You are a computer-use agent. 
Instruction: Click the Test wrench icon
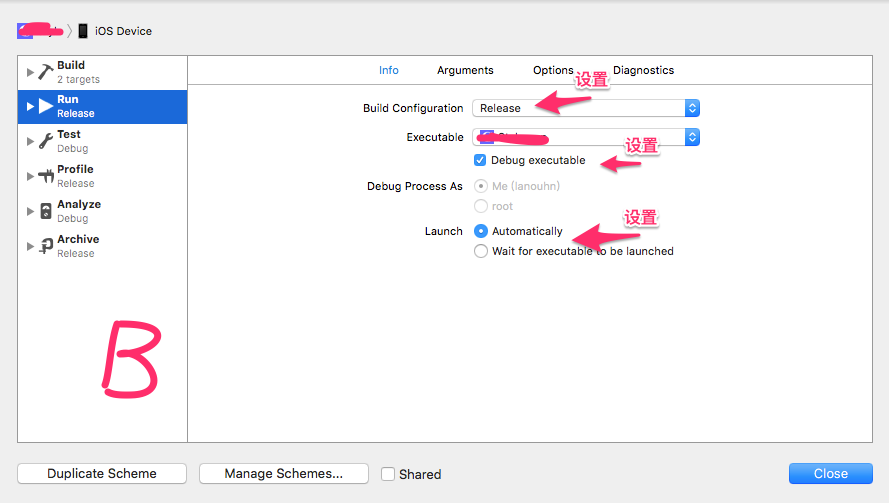pos(46,141)
